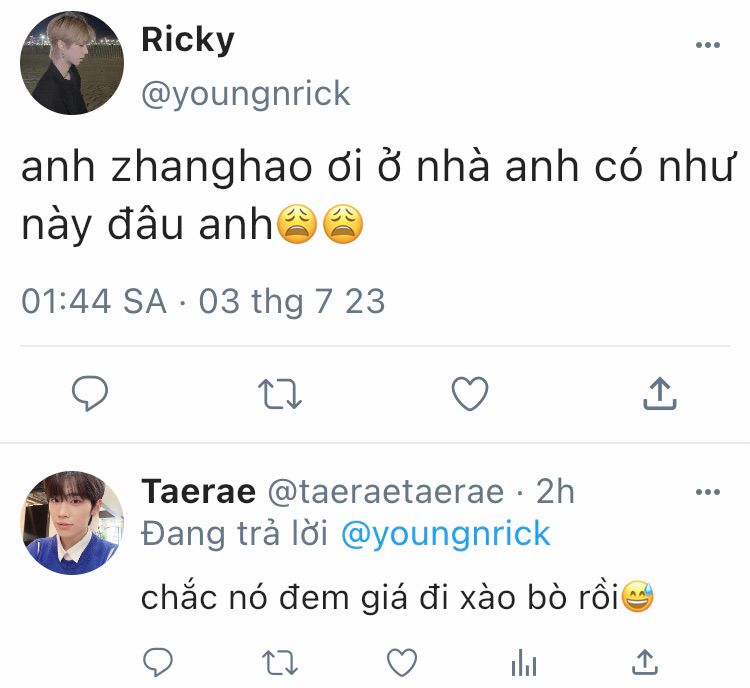Image resolution: width=750 pixels, height=688 pixels.
Task: Retweet Taerae's reply
Action: [x=280, y=663]
